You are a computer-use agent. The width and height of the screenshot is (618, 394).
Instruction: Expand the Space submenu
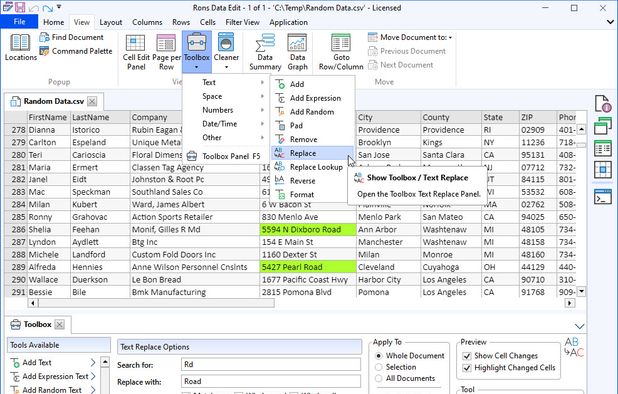[226, 96]
